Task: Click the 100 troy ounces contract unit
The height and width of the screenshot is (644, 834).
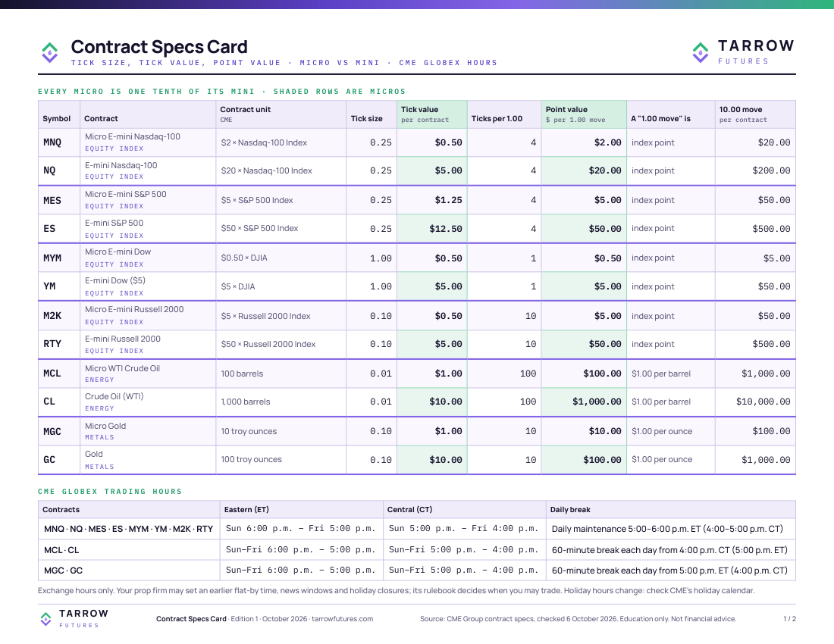Action: coord(251,460)
